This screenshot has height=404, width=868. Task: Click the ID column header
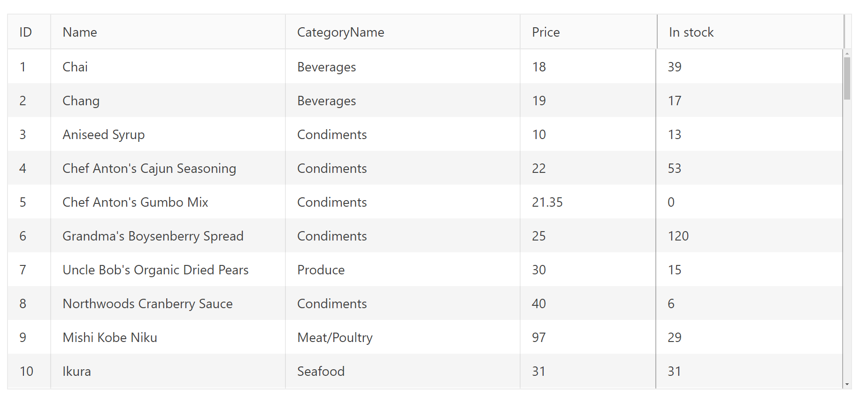pyautogui.click(x=26, y=32)
